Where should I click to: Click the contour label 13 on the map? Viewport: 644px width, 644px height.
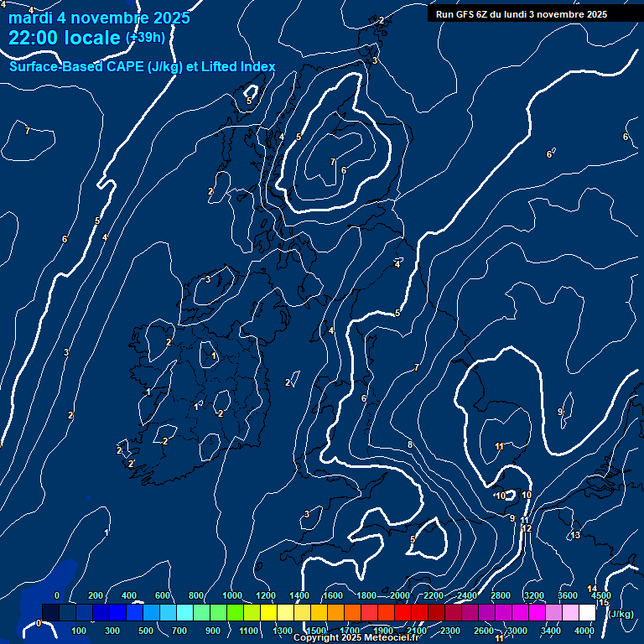pyautogui.click(x=575, y=535)
